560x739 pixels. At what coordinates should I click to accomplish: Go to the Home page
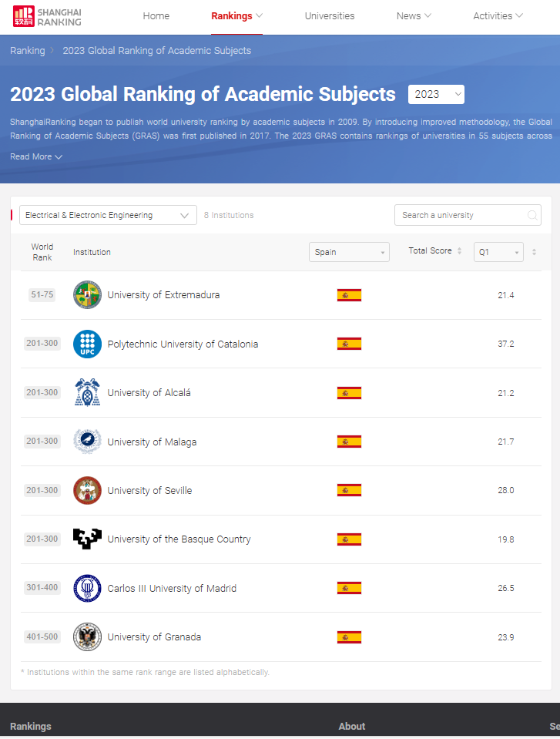tap(156, 16)
